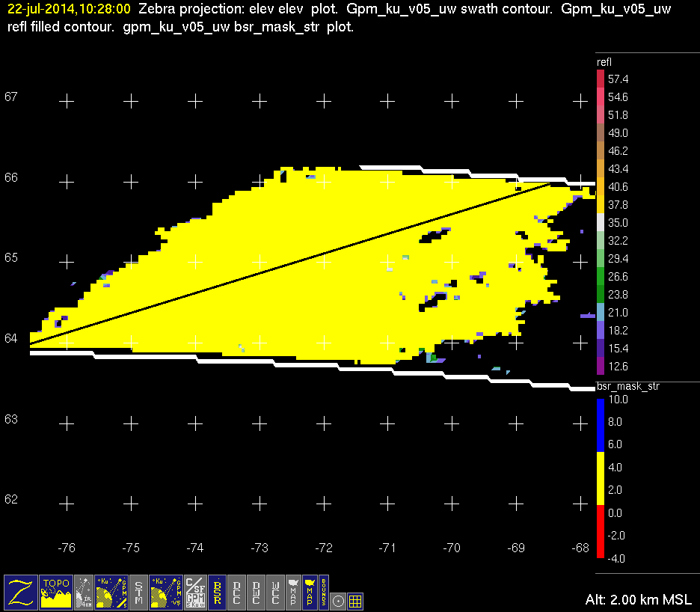
Task: Toggle the STM overlay button
Action: (x=139, y=592)
